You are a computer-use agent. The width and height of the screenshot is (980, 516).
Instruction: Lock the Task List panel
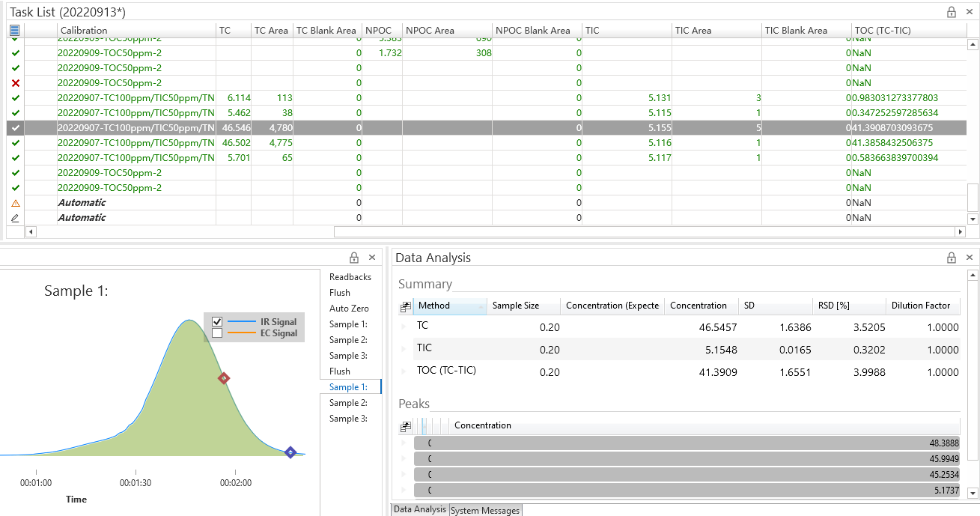click(x=952, y=12)
